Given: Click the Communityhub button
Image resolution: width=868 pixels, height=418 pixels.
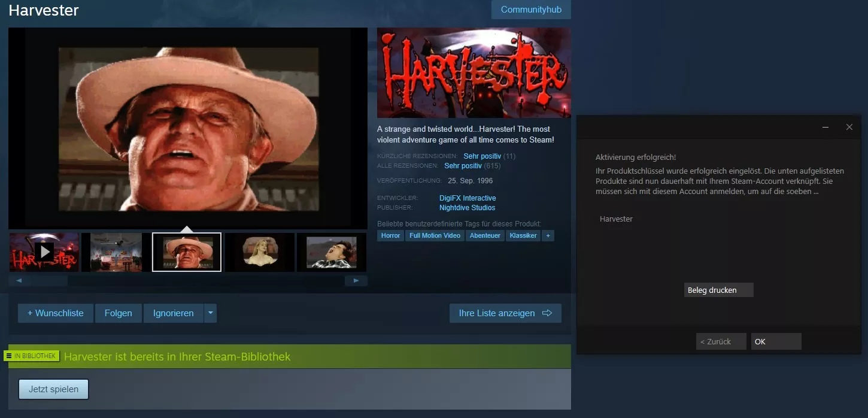Looking at the screenshot, I should tap(531, 10).
